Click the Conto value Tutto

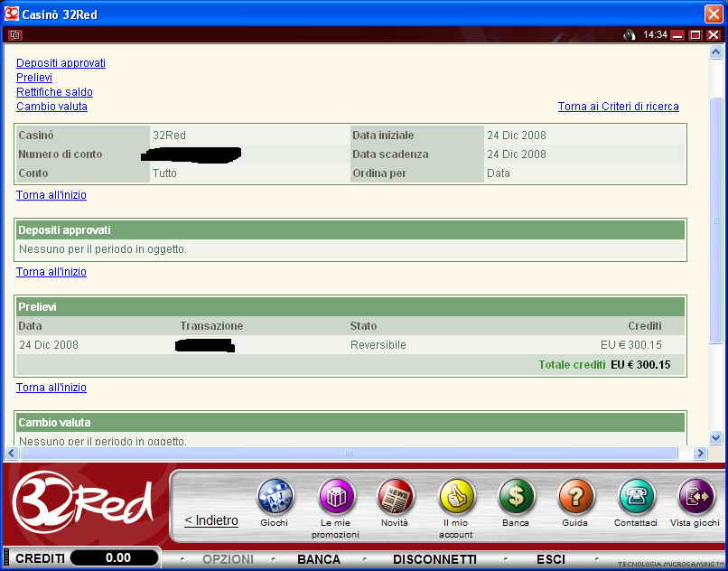(x=164, y=173)
